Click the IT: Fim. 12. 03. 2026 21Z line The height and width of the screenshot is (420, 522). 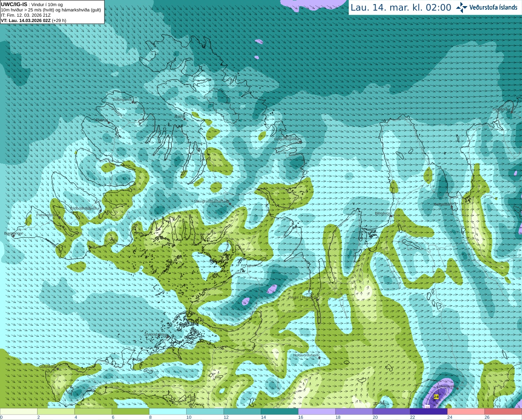[26, 15]
